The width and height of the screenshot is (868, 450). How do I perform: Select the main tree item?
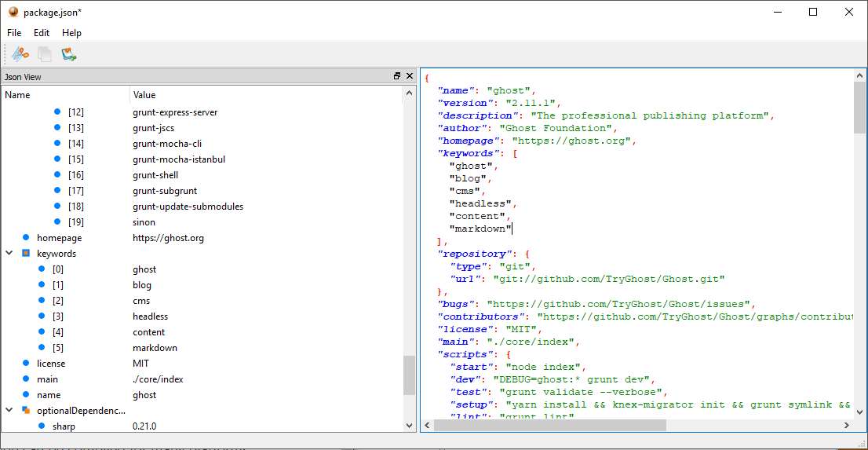[47, 379]
